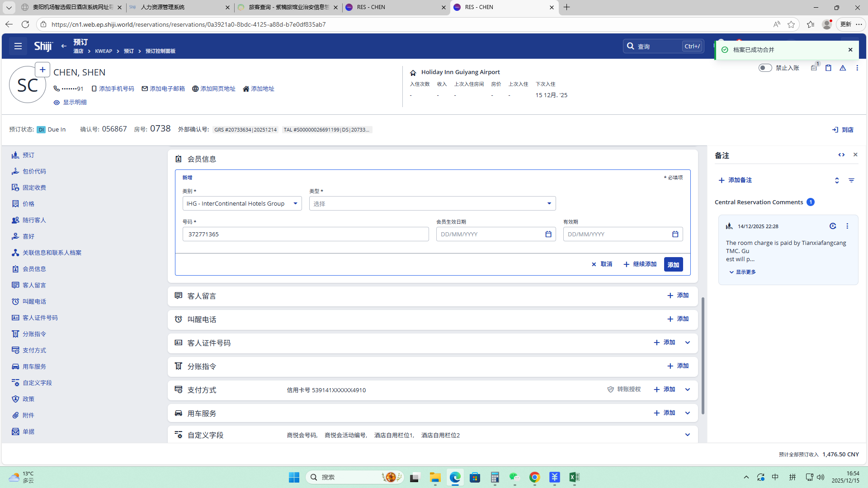868x488 pixels.
Task: Click the alert triangle icon in header
Action: pyautogui.click(x=843, y=68)
